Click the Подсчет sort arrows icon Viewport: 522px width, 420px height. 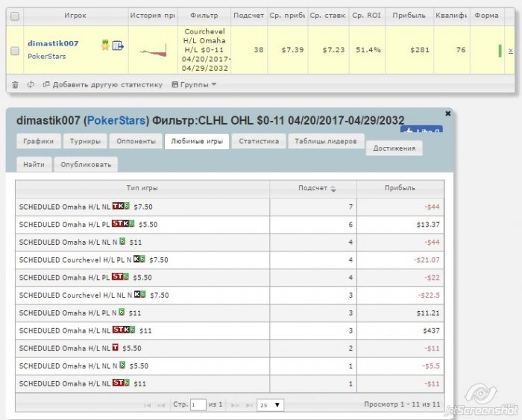click(x=333, y=189)
